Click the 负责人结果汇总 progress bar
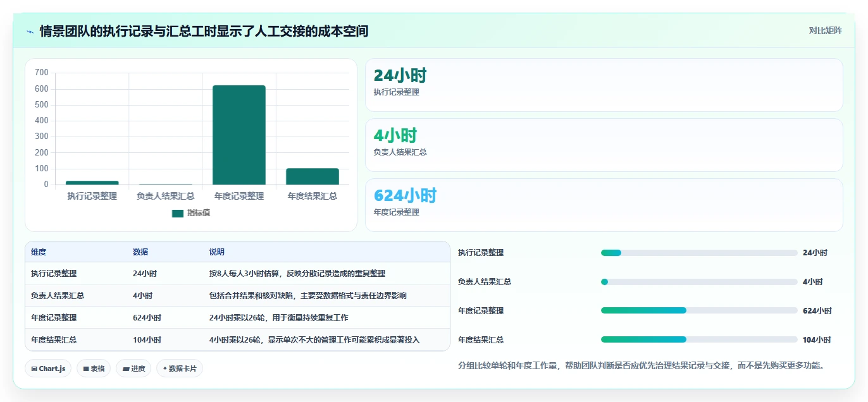The width and height of the screenshot is (868, 402). tap(699, 282)
